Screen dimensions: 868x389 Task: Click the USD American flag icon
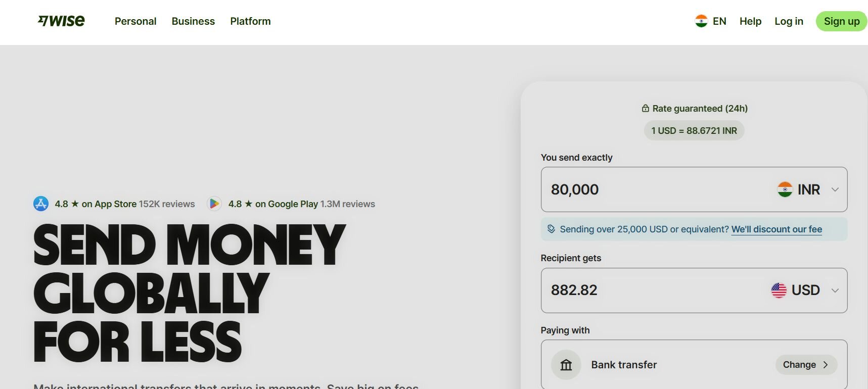779,290
